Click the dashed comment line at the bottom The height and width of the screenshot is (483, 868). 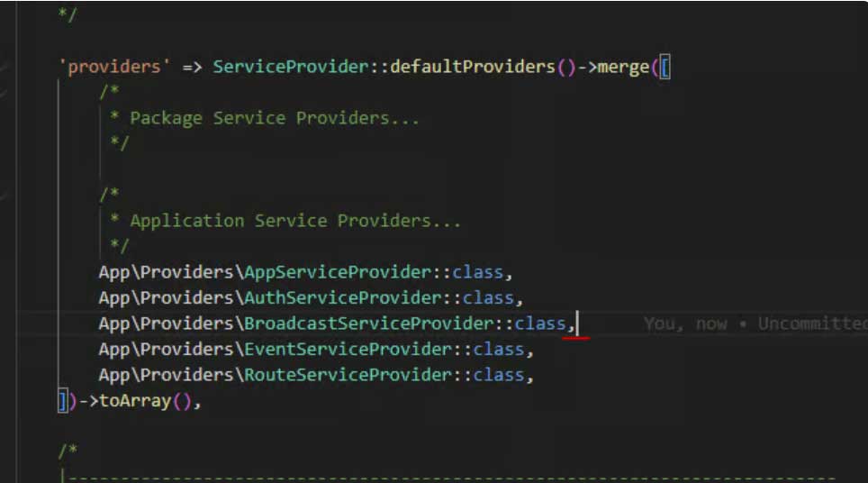[450, 477]
